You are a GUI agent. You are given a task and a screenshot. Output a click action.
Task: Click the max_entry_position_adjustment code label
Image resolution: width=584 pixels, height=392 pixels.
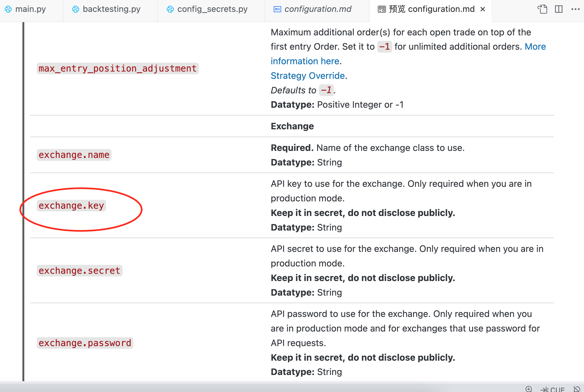coord(117,69)
